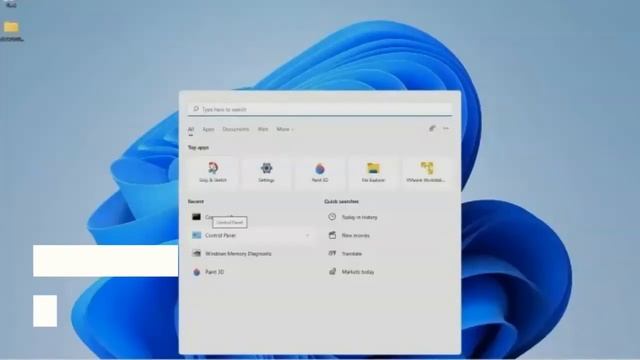Open Paint 3D in the Recent list

pyautogui.click(x=251, y=272)
